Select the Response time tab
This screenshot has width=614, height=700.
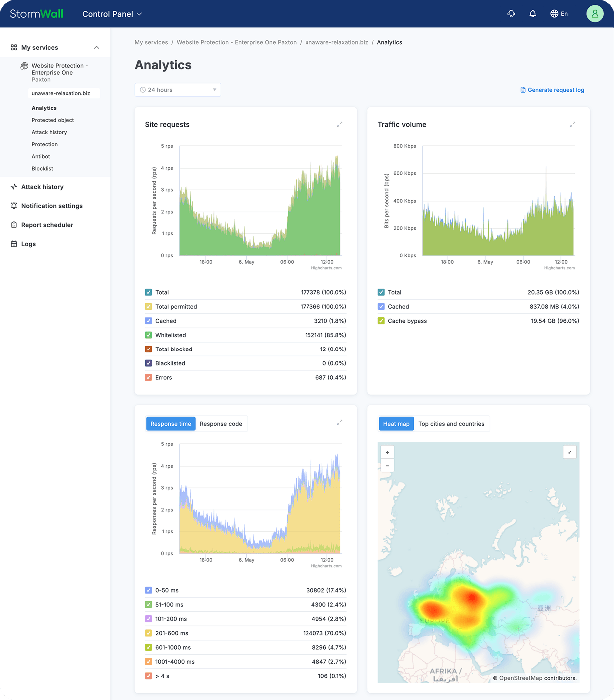point(171,424)
